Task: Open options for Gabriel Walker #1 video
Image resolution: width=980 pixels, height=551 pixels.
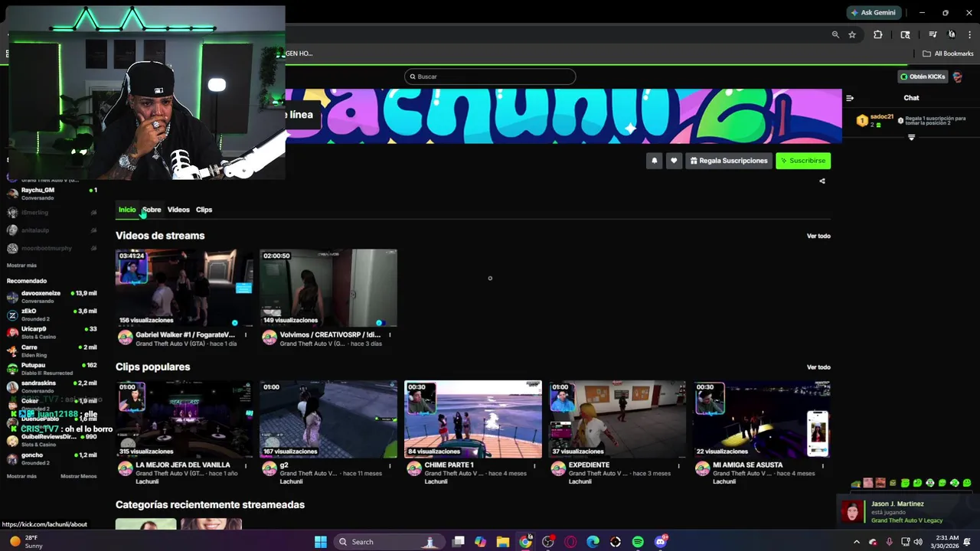Action: pos(246,334)
